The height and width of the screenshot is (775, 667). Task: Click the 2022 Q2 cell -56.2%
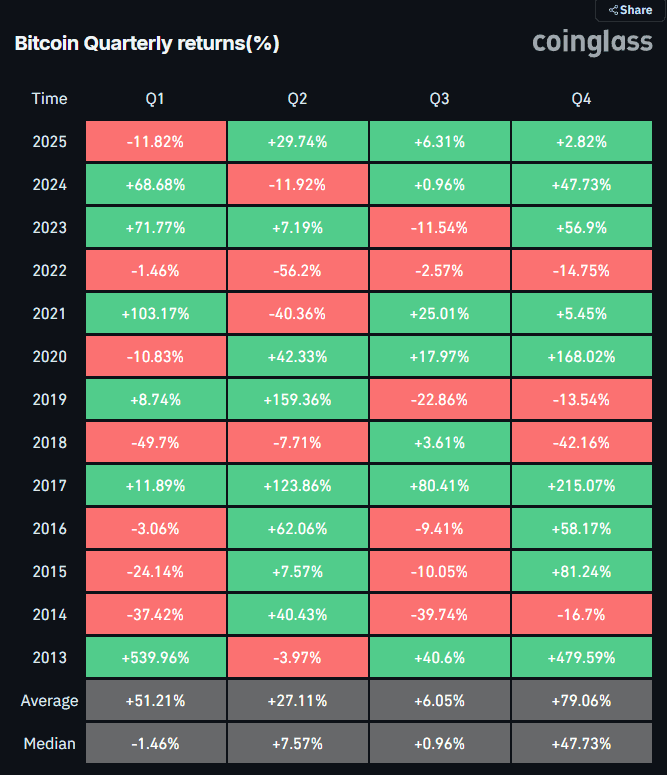click(x=297, y=271)
